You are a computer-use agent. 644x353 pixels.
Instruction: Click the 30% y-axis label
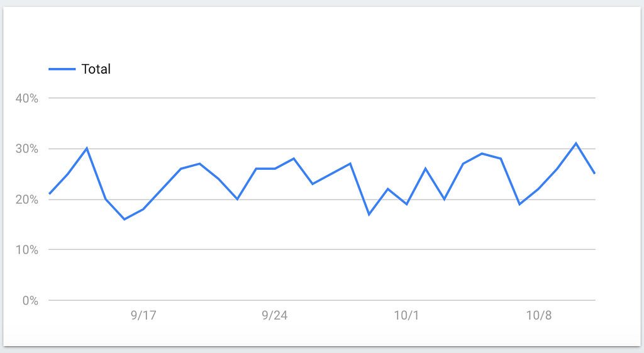27,149
